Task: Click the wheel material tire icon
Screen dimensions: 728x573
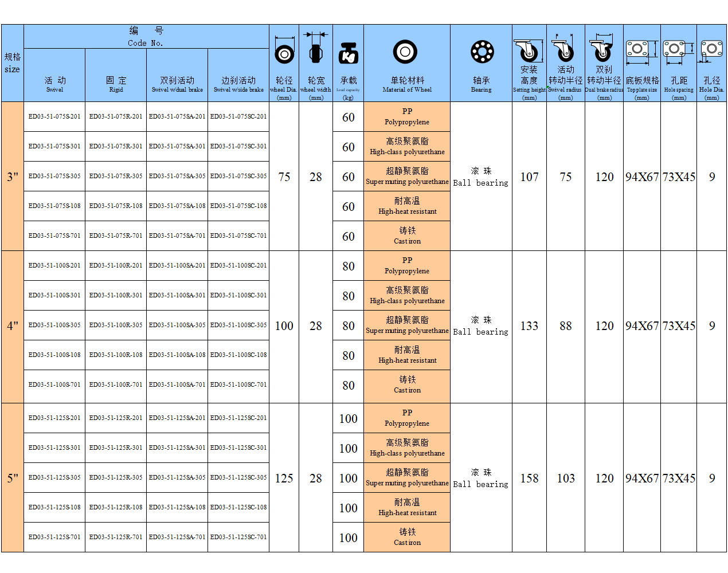Action: 405,52
